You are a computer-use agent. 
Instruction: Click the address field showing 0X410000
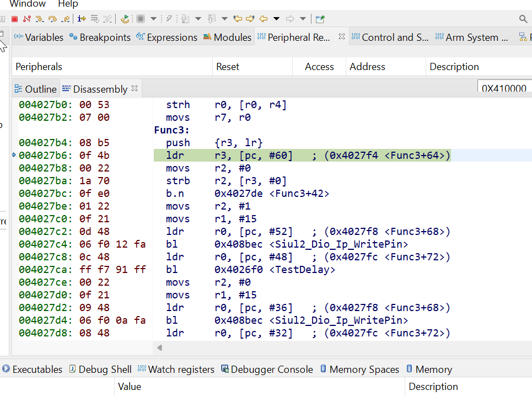click(x=503, y=88)
